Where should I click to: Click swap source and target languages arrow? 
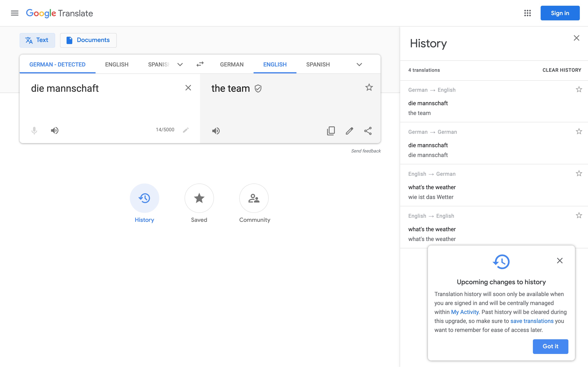click(200, 64)
